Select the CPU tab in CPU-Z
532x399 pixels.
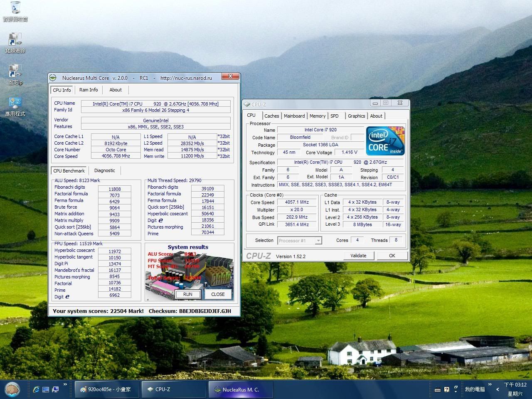pos(251,115)
